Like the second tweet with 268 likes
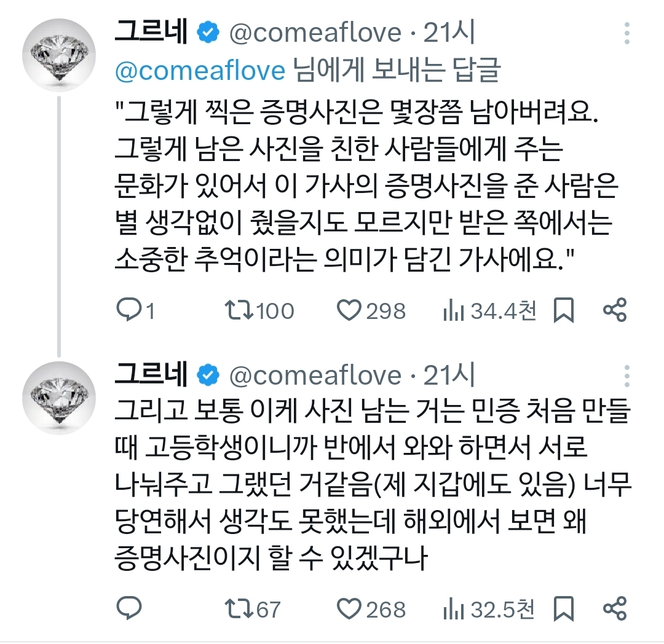This screenshot has height=644, width=664. (350, 608)
